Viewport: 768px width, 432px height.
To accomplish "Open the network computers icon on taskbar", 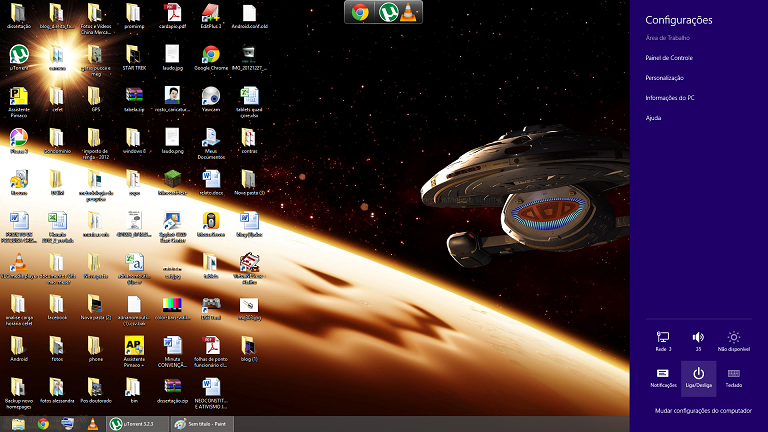I will (x=68, y=424).
